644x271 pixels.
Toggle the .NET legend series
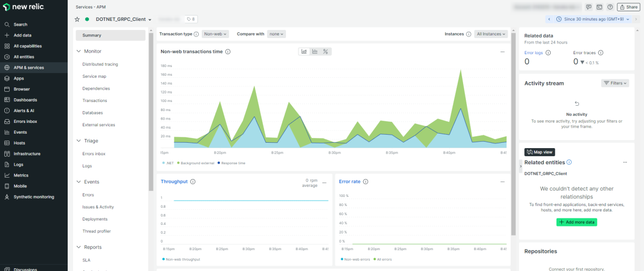169,163
